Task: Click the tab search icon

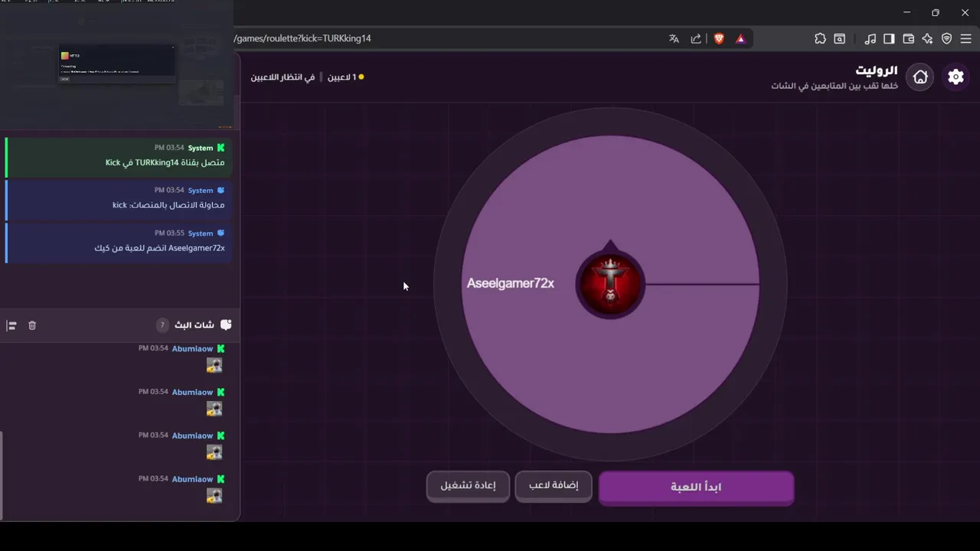Action: pos(840,38)
